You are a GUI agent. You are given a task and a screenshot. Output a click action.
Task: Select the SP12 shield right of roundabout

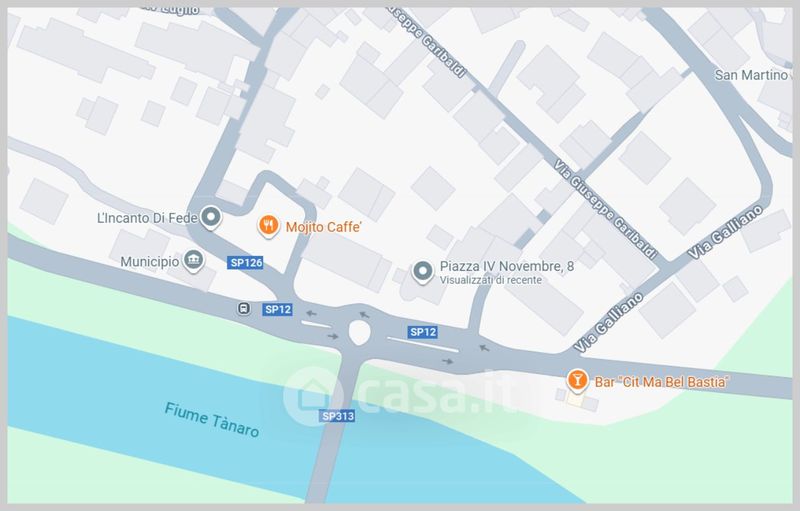(423, 332)
